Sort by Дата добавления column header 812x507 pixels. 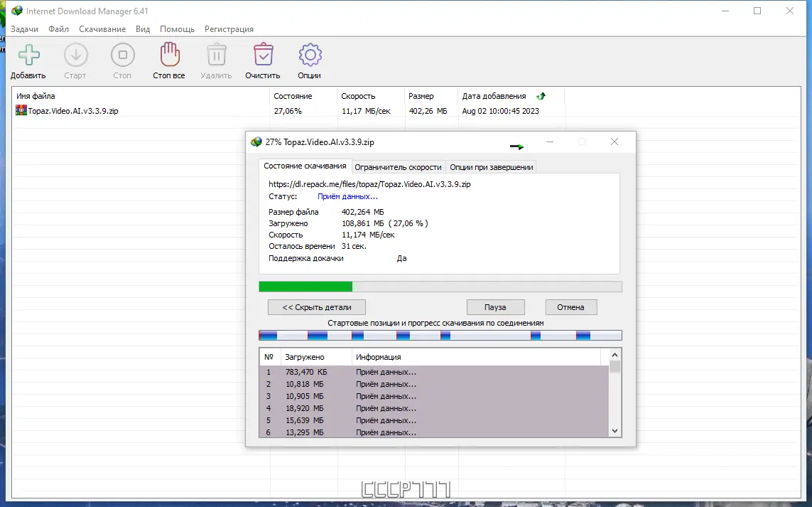click(x=511, y=96)
